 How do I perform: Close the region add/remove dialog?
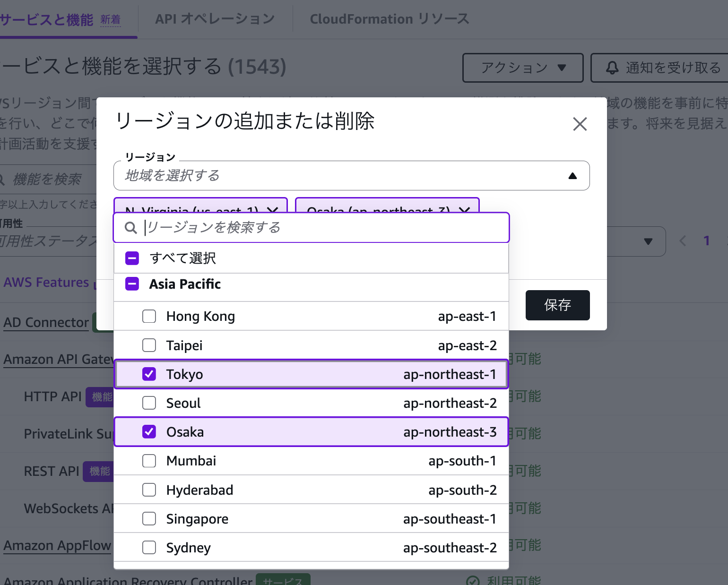[580, 124]
